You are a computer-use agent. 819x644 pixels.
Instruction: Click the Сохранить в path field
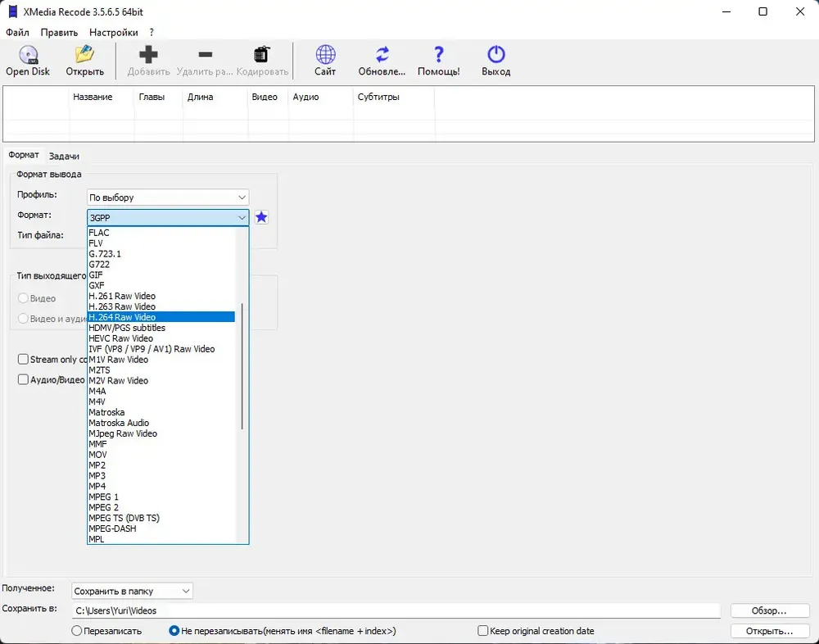tap(396, 610)
